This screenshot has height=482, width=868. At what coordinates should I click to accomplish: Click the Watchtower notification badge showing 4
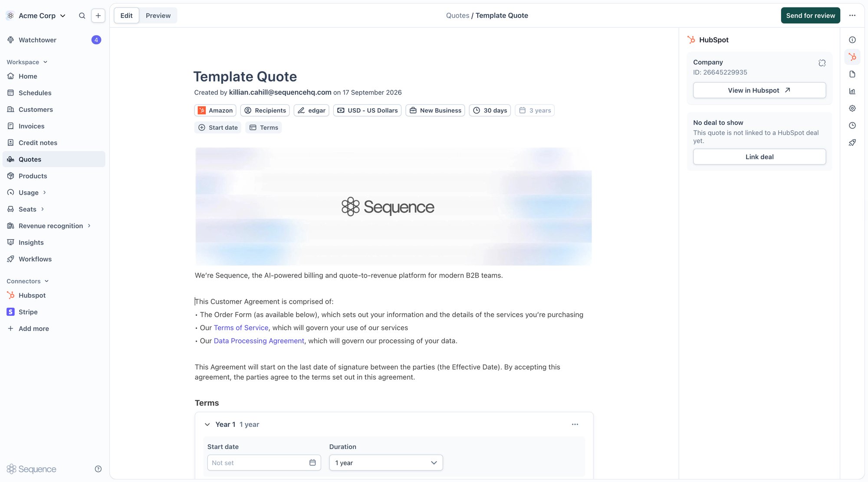pyautogui.click(x=96, y=40)
